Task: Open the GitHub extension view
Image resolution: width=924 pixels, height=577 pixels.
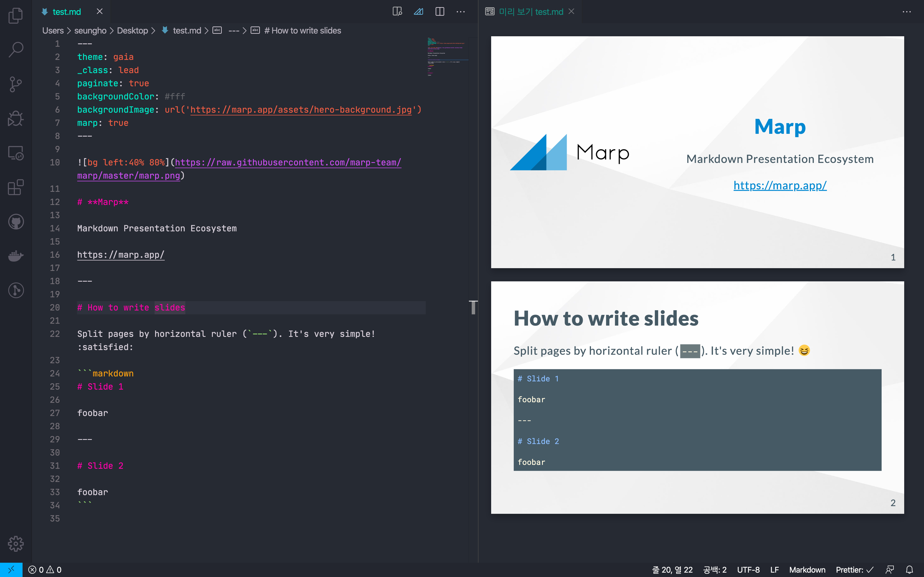Action: pyautogui.click(x=15, y=221)
